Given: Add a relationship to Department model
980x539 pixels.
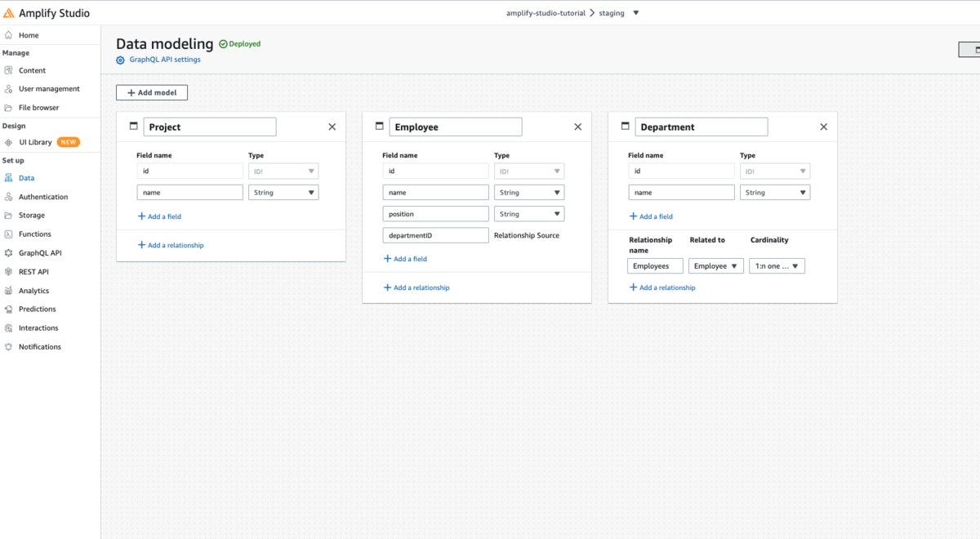Looking at the screenshot, I should [x=661, y=287].
